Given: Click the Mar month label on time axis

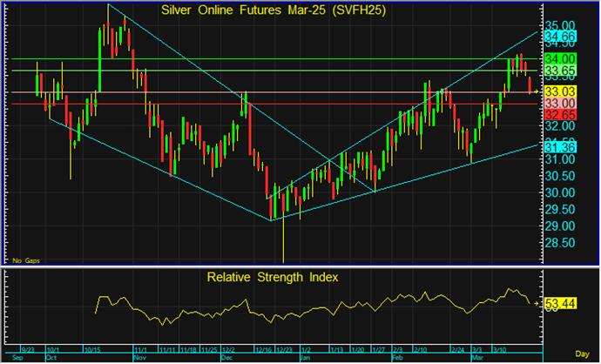Looking at the screenshot, I should [476, 357].
